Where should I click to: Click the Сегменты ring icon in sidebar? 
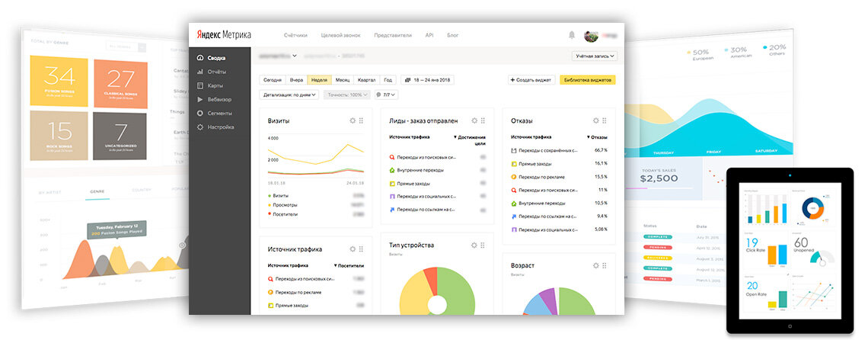[200, 113]
